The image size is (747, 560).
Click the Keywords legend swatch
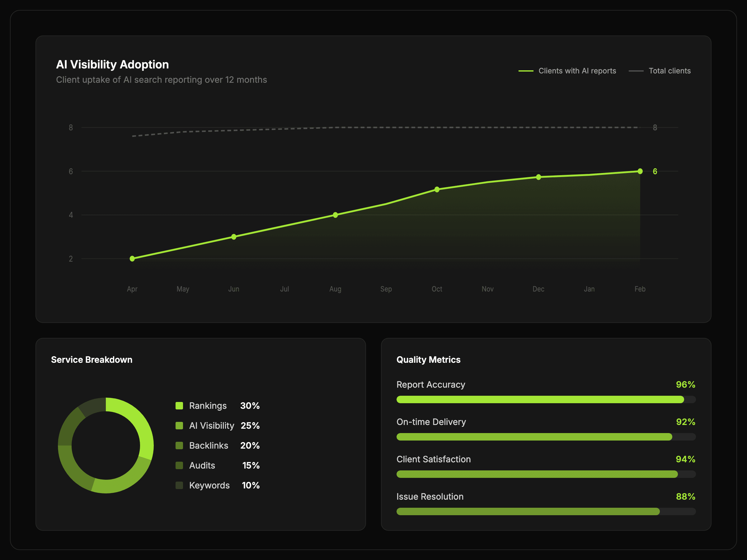pos(179,485)
